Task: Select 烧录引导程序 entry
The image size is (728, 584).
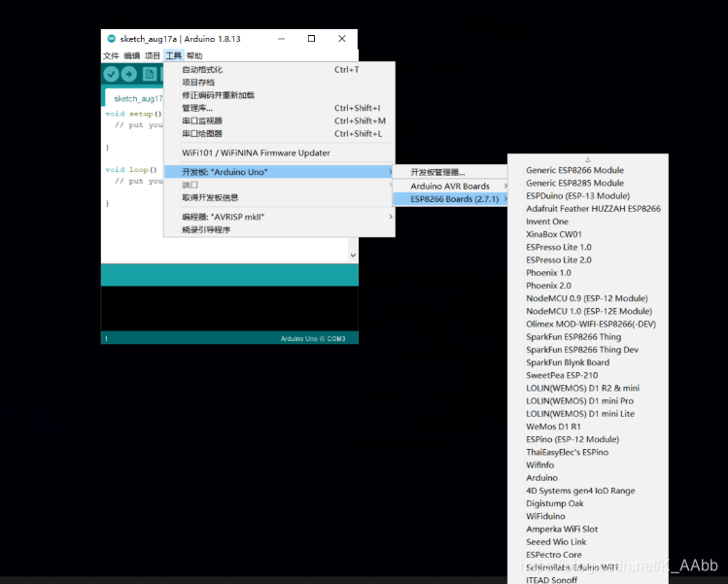Action: (279, 229)
